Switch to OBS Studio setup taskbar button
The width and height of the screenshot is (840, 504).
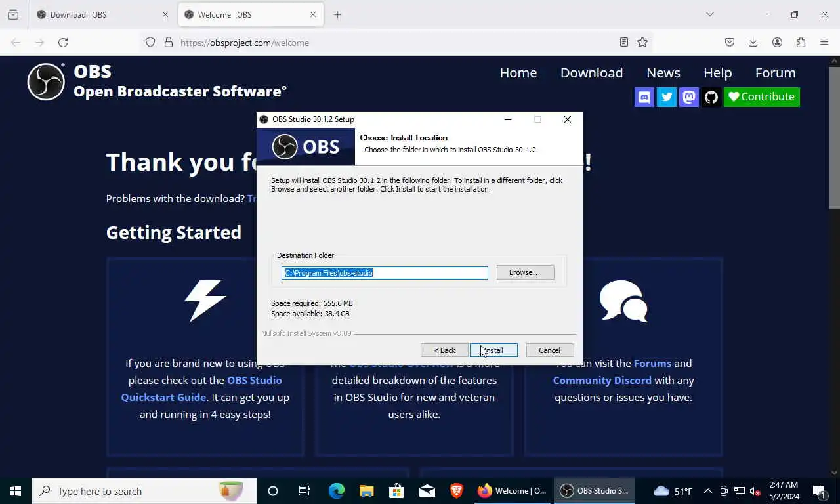tap(595, 491)
